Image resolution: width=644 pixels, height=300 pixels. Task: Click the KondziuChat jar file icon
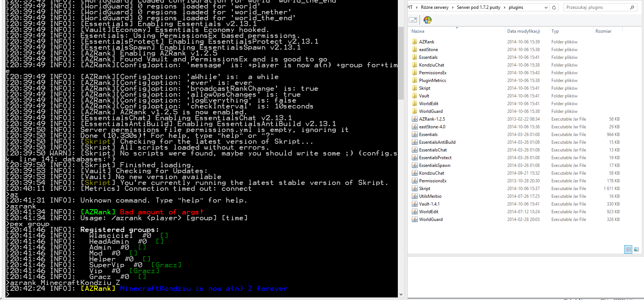[415, 173]
